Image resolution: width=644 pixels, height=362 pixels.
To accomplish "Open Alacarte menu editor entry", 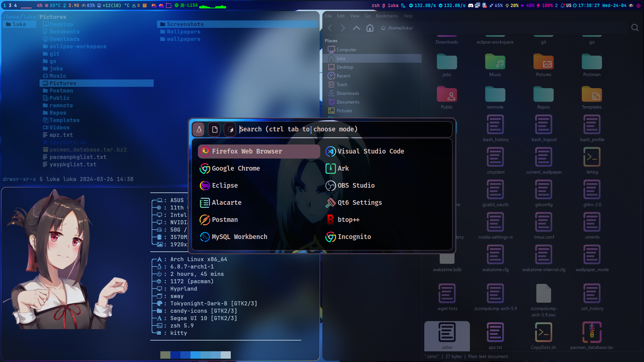I will [x=259, y=203].
